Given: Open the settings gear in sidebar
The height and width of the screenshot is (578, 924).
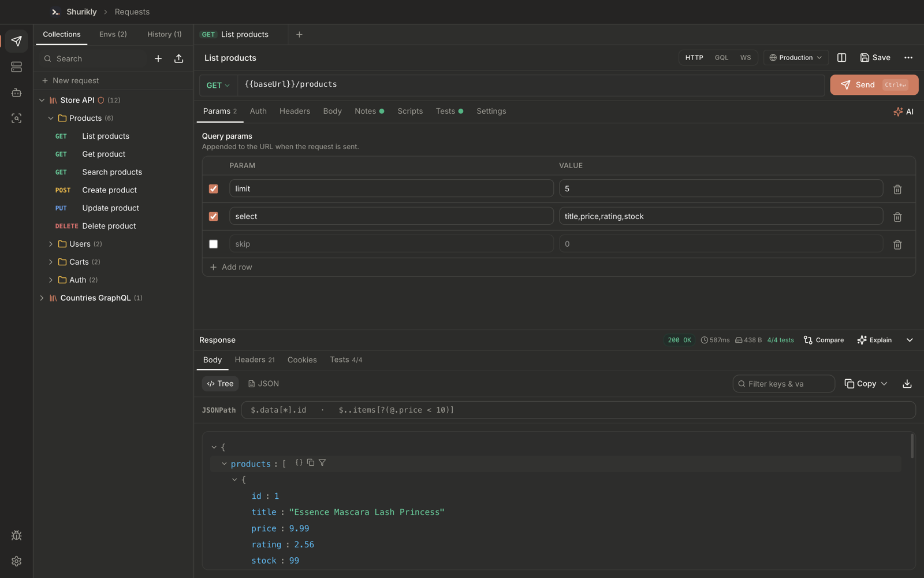Looking at the screenshot, I should [x=16, y=561].
